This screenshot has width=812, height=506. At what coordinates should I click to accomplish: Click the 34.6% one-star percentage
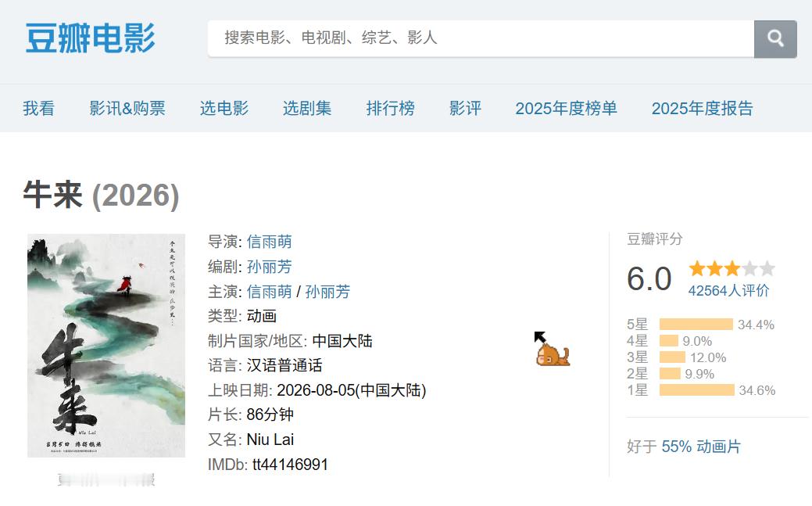[757, 390]
